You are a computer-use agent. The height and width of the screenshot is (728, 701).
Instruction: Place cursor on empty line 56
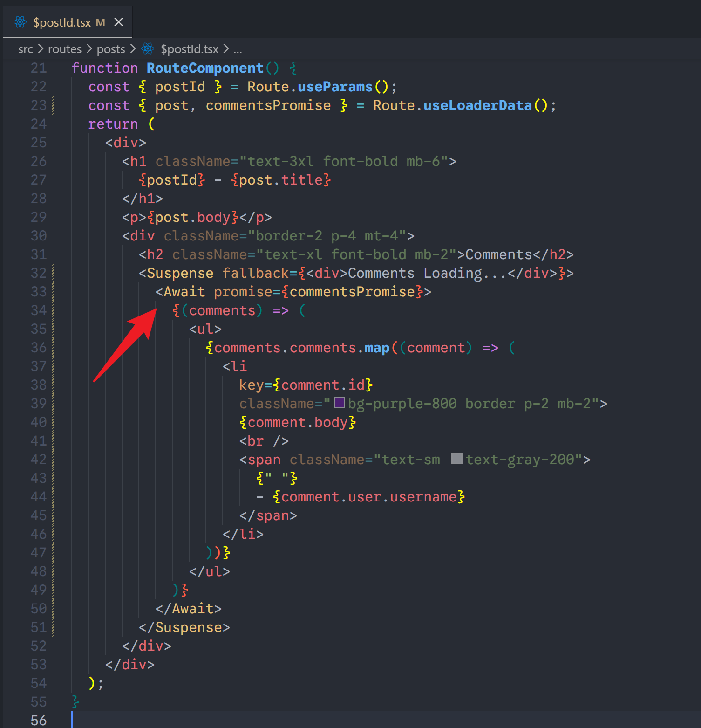click(x=186, y=720)
